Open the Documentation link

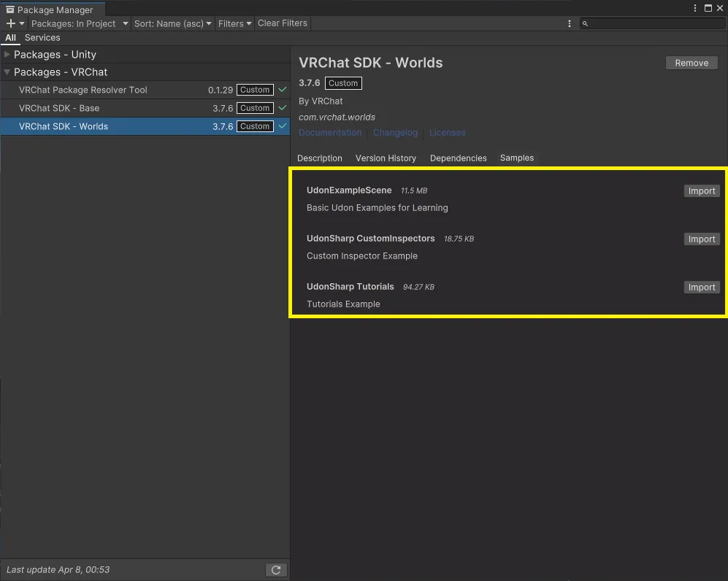point(329,133)
